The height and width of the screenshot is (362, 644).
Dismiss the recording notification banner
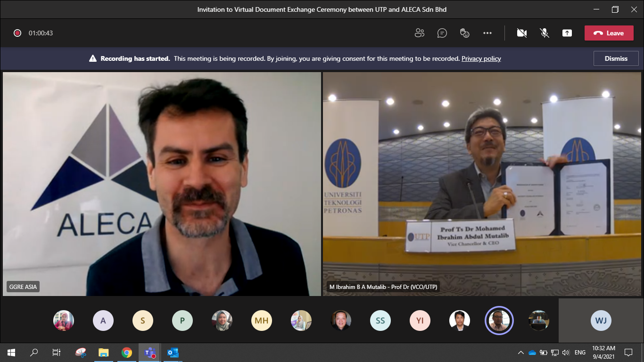616,58
